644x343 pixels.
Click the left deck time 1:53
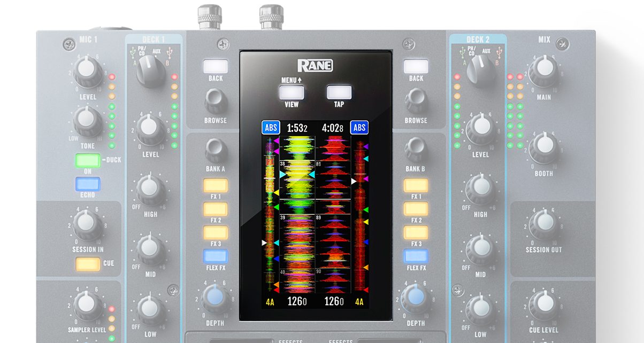coord(296,128)
